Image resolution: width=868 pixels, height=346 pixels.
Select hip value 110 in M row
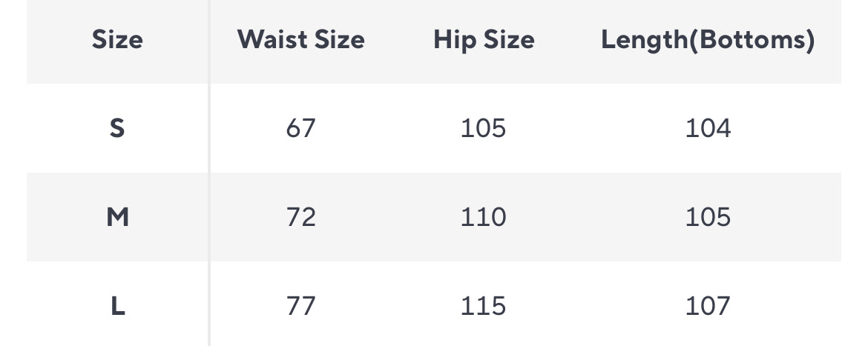[x=484, y=217]
